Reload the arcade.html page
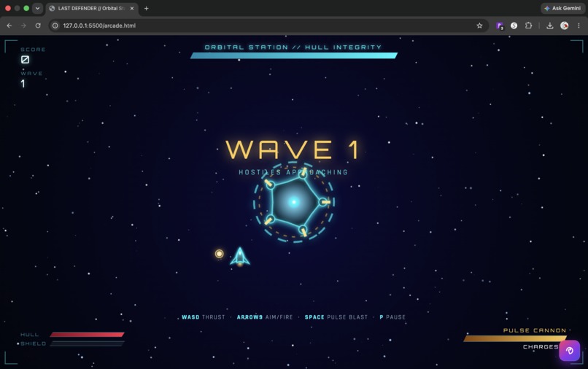The image size is (588, 369). 38,26
